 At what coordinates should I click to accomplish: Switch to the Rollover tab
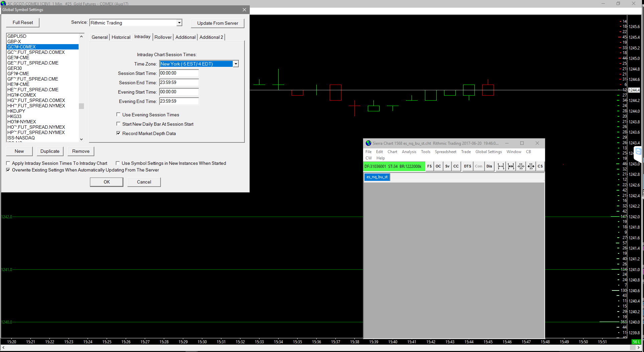point(163,37)
